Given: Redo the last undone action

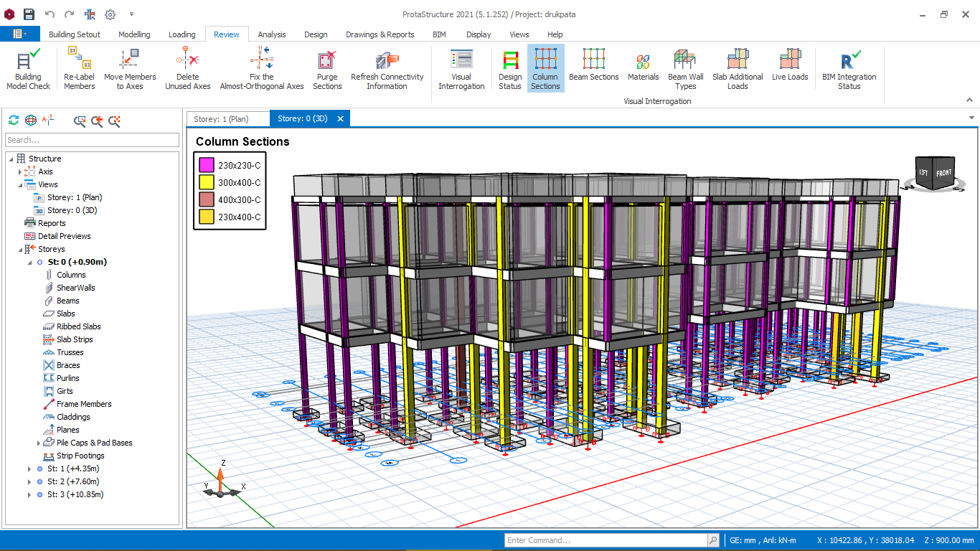Looking at the screenshot, I should [70, 14].
